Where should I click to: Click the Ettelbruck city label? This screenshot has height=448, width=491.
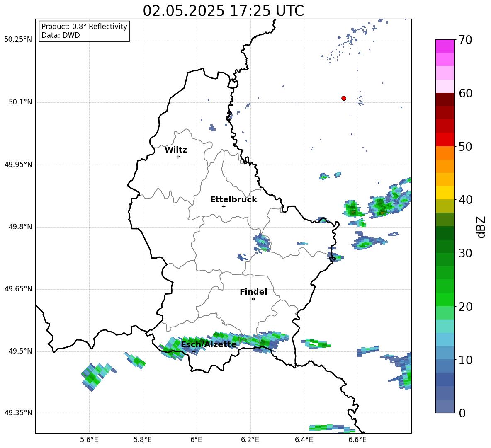[x=233, y=200]
